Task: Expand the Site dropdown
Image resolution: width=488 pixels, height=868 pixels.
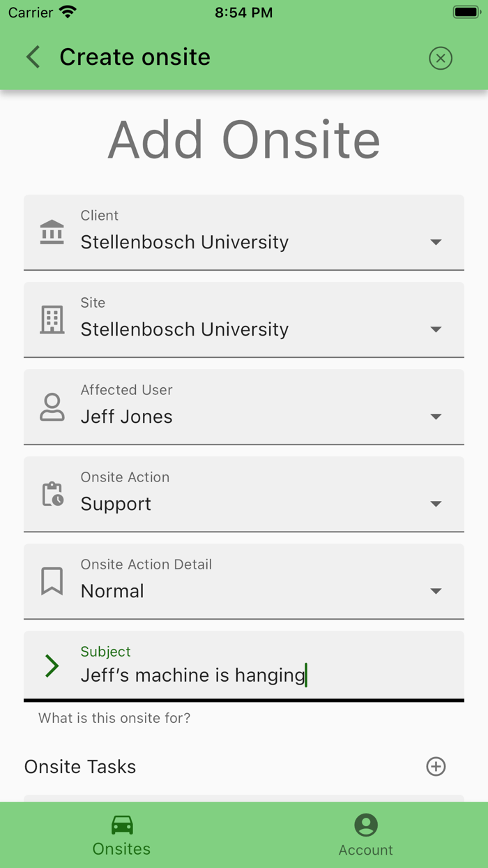Action: click(436, 329)
